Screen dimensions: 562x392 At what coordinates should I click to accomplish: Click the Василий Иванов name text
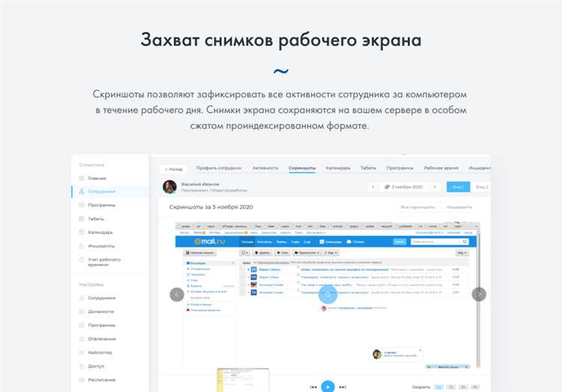pos(200,184)
